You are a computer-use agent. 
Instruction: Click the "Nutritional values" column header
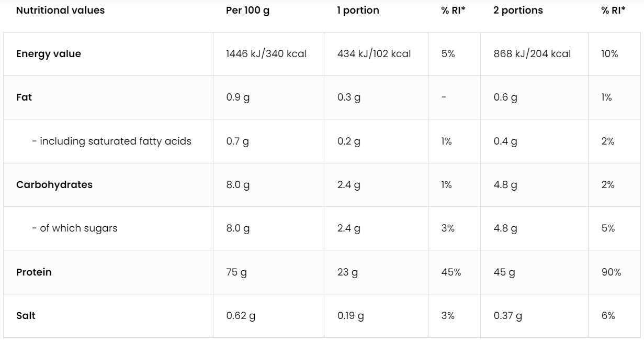(60, 10)
